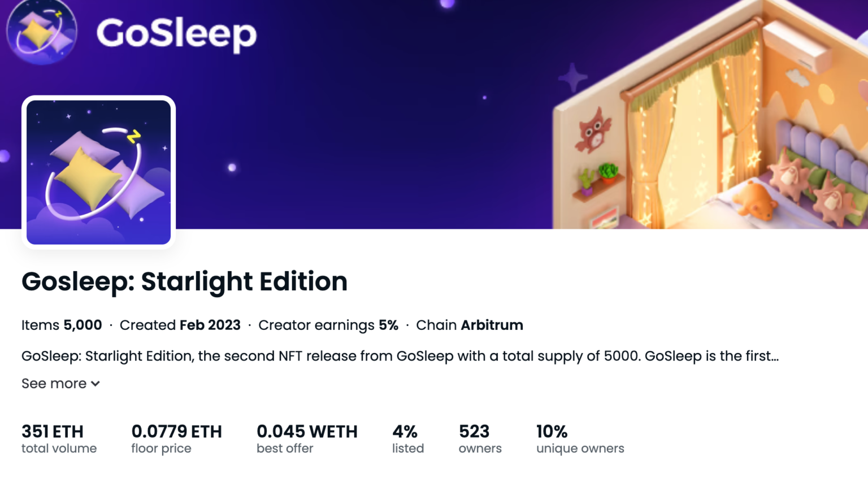Collapse the See more chevron arrow
This screenshot has height=483, width=868.
(95, 384)
